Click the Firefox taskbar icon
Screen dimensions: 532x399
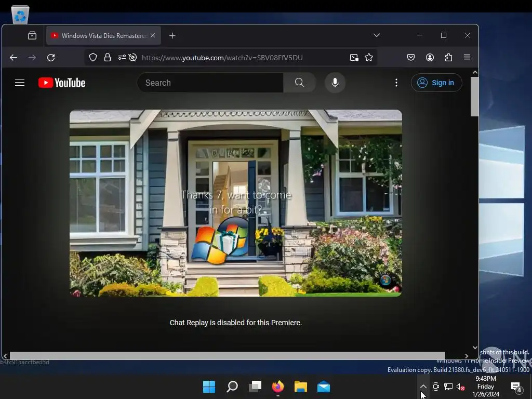tap(278, 387)
